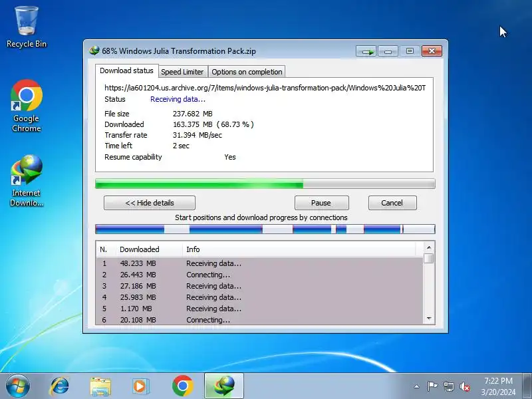Open Google Chrome from the taskbar
532x399 pixels.
coord(182,386)
